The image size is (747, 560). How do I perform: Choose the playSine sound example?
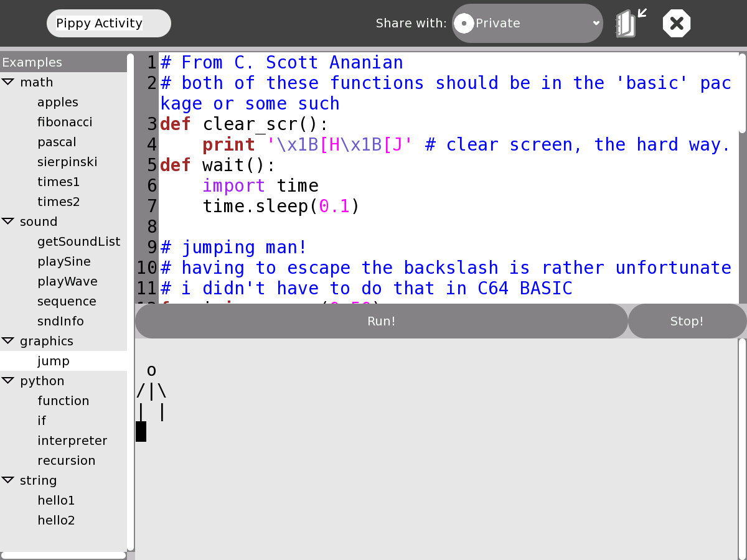(x=64, y=261)
